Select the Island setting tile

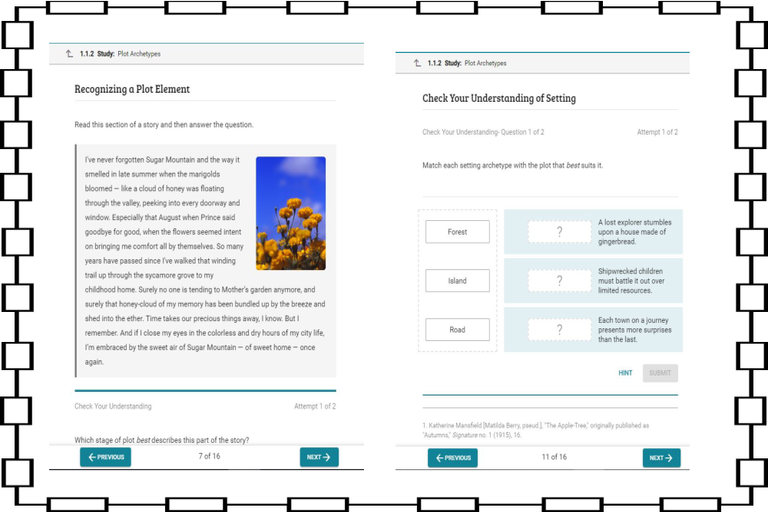457,281
